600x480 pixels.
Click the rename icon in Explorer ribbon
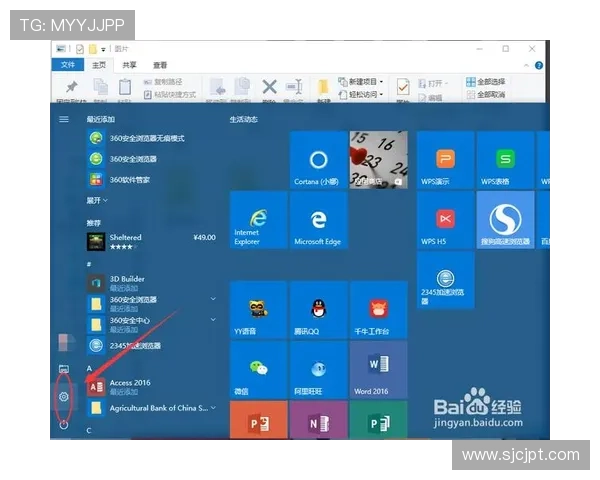click(x=294, y=87)
